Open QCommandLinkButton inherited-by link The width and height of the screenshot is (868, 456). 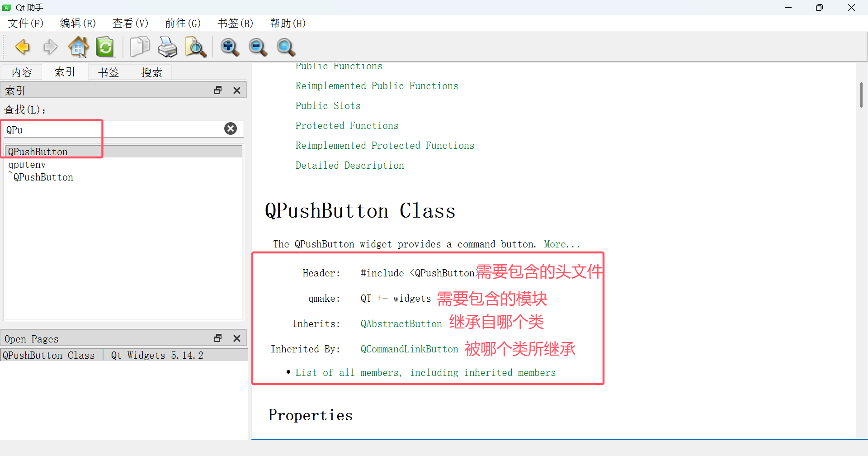[x=409, y=349]
